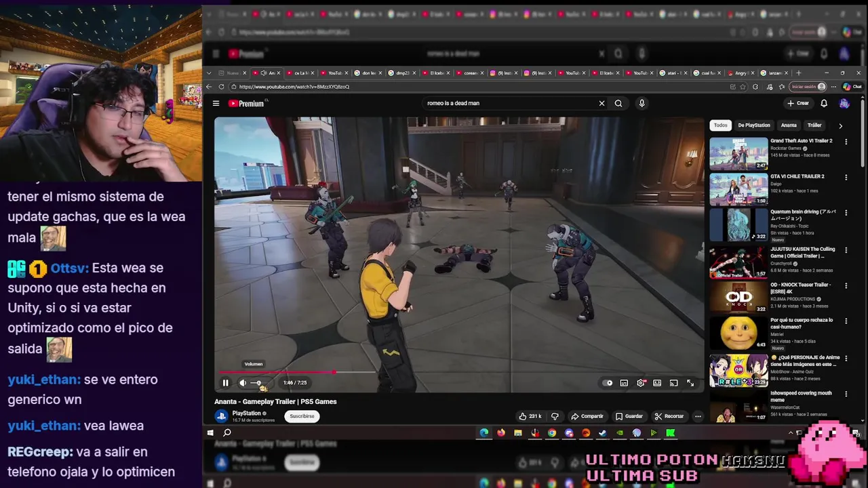Open options for Grand Theft Auto VI Trailer 2
868x488 pixels.
[846, 142]
